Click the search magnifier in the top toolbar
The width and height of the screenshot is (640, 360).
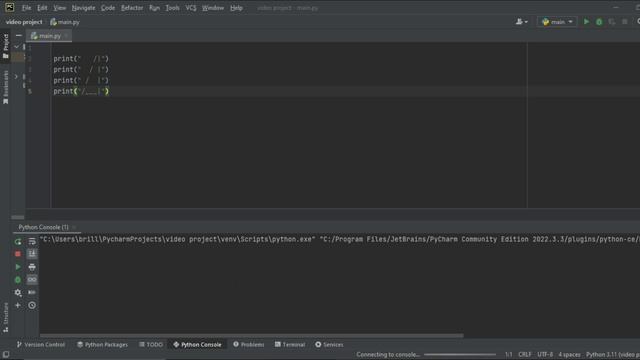[x=638, y=22]
